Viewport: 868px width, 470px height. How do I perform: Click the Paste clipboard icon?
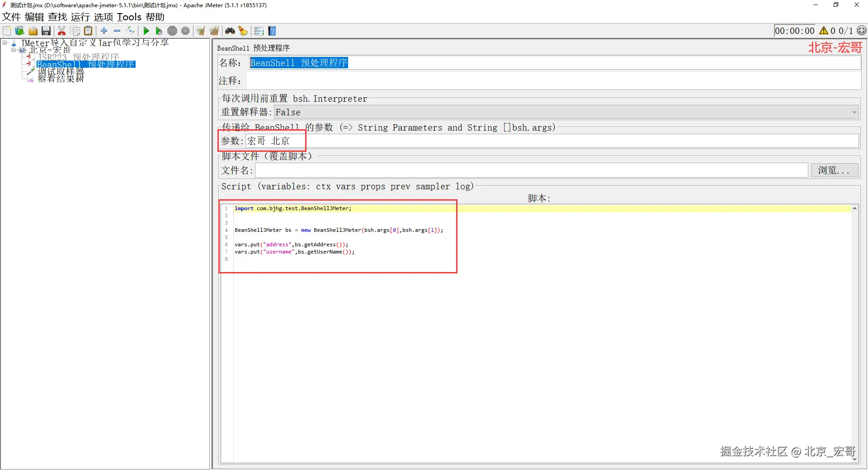tap(89, 31)
